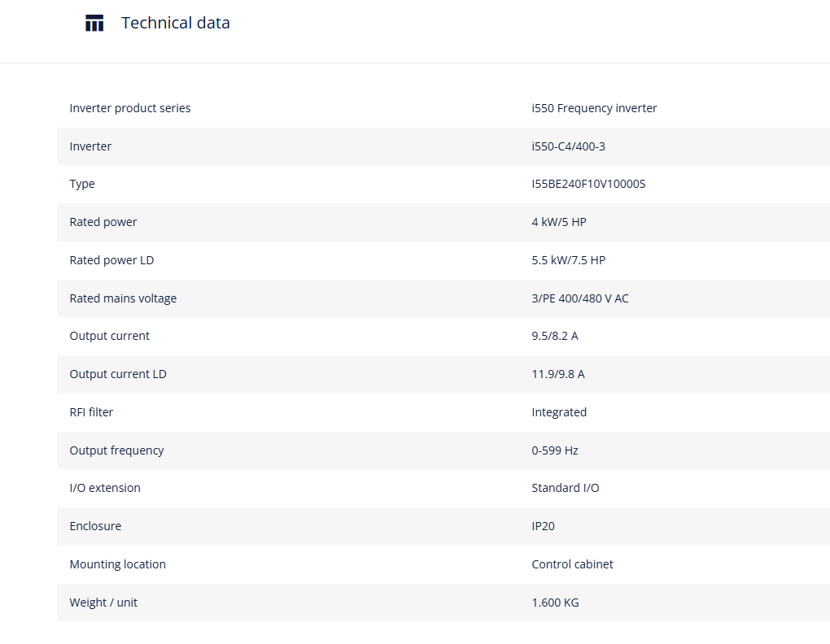Screen dimensions: 830x644
Task: Click the 4 kW/5 HP value
Action: [x=558, y=222]
